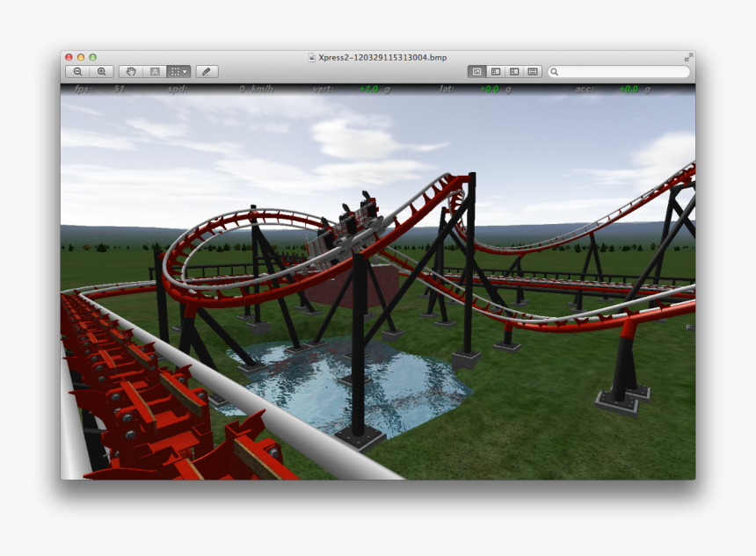Choose the Text Selection tool

point(154,71)
